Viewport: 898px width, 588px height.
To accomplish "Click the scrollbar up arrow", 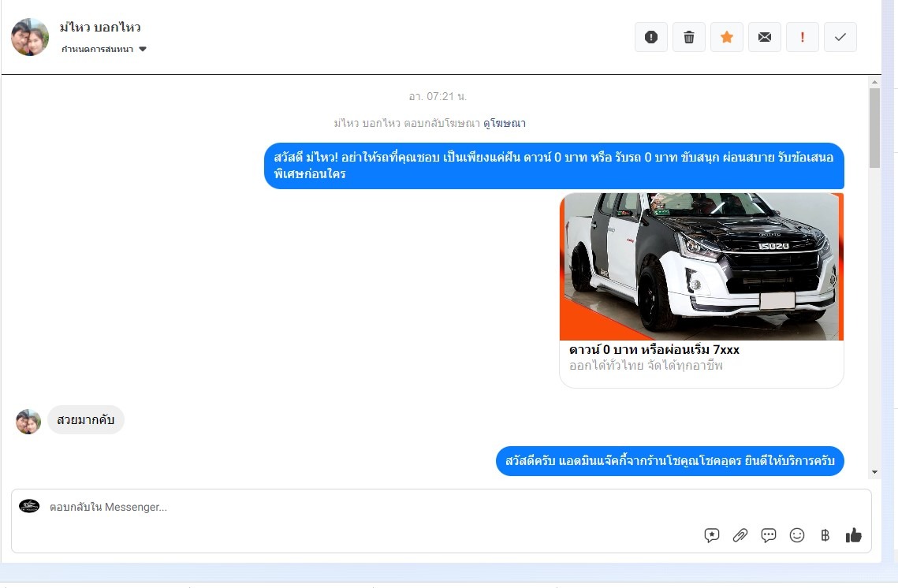I will (874, 82).
